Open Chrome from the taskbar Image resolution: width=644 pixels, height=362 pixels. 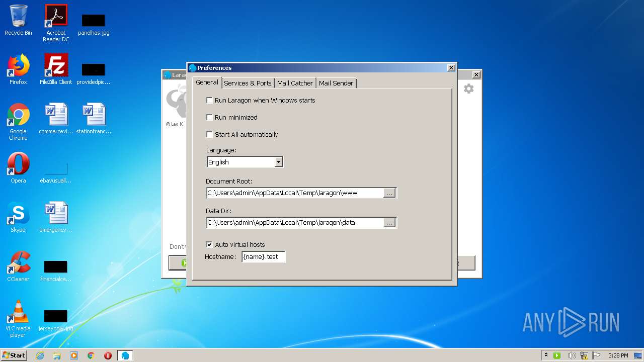(91, 355)
